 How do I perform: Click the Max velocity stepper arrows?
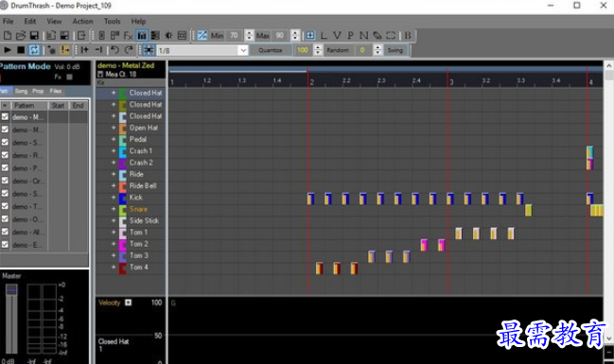(x=295, y=36)
